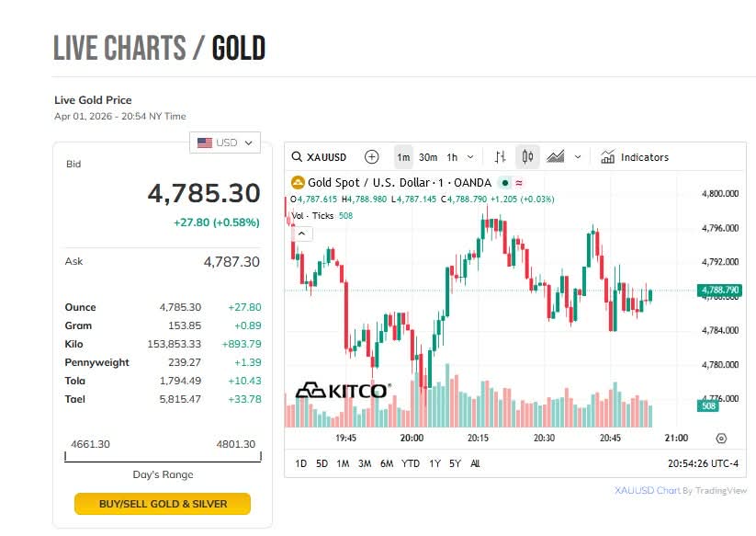Expand the more timeframes chevron

click(x=471, y=157)
